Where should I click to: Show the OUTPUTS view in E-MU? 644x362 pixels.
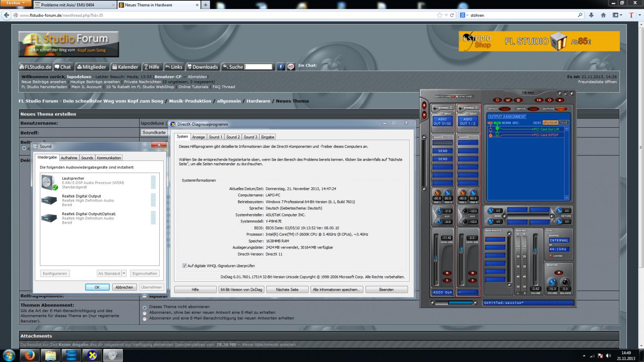561,109
